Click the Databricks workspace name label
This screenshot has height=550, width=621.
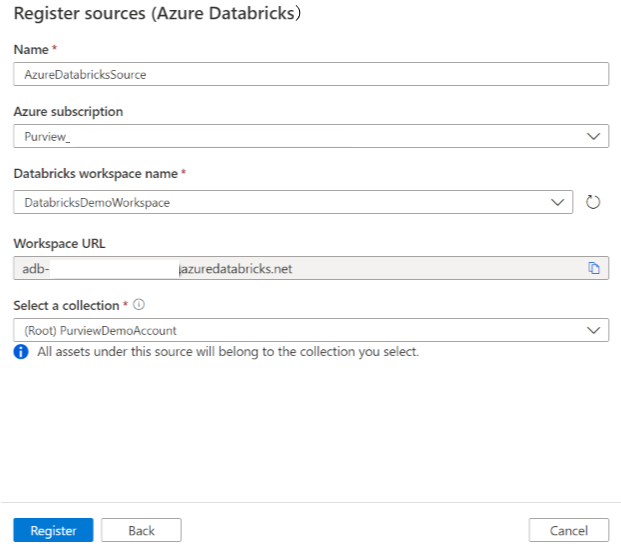tap(94, 174)
